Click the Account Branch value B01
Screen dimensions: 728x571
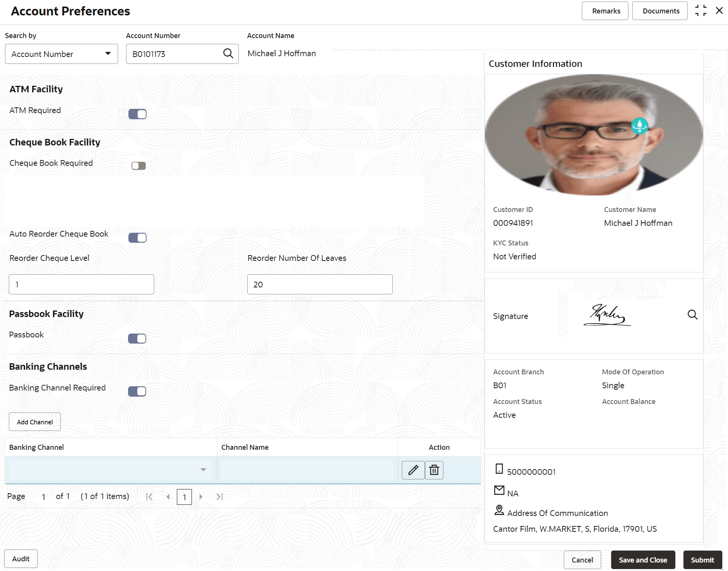(x=500, y=386)
